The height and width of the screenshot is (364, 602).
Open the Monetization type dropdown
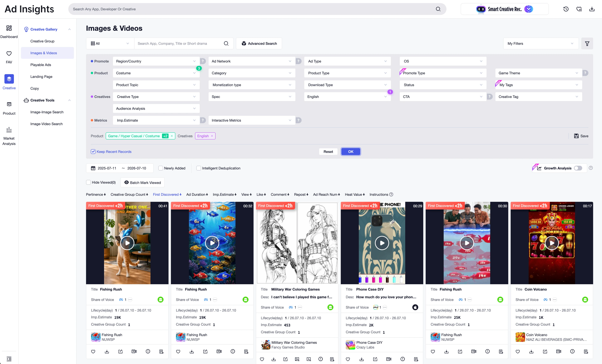coord(252,85)
